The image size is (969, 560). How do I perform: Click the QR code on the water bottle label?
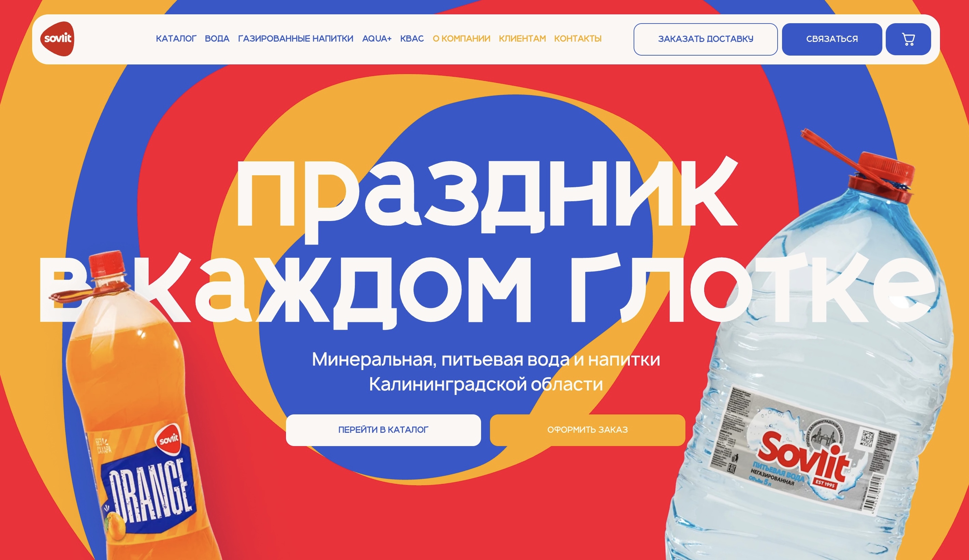coord(867,439)
